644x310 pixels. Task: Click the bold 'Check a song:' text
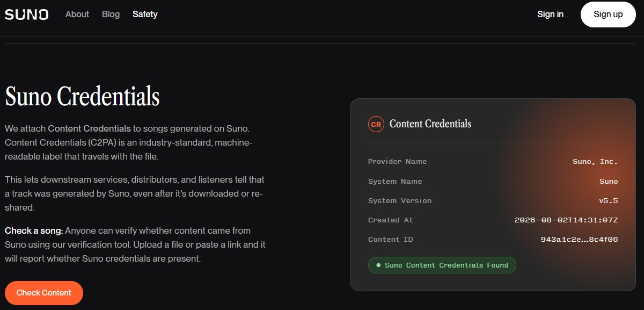coord(34,230)
